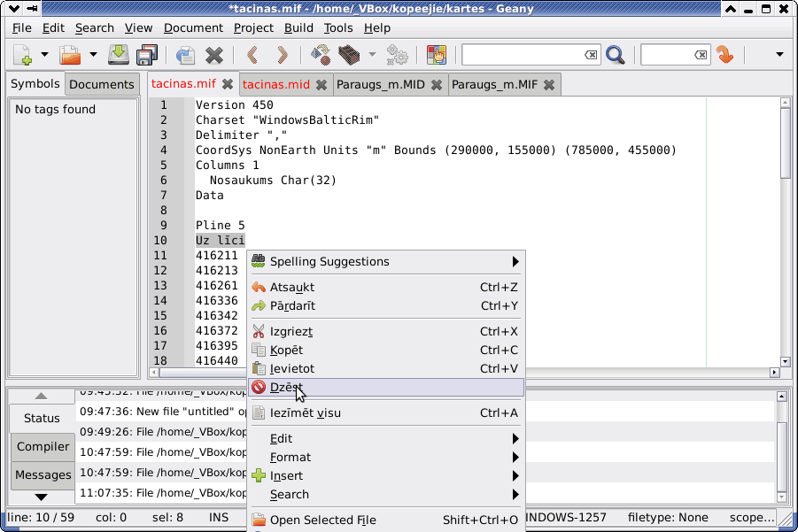Choose Atsaukt (undo) from context menu
This screenshot has height=532, width=798.
386,288
